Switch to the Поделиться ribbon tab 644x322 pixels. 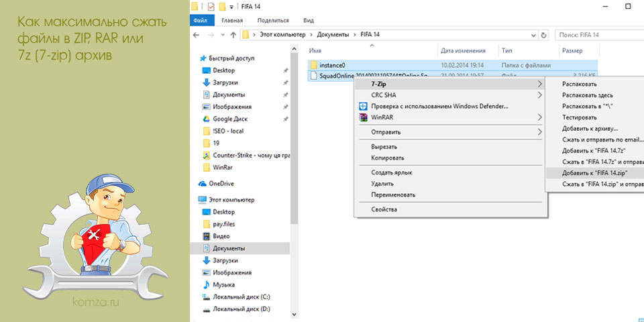[x=273, y=20]
